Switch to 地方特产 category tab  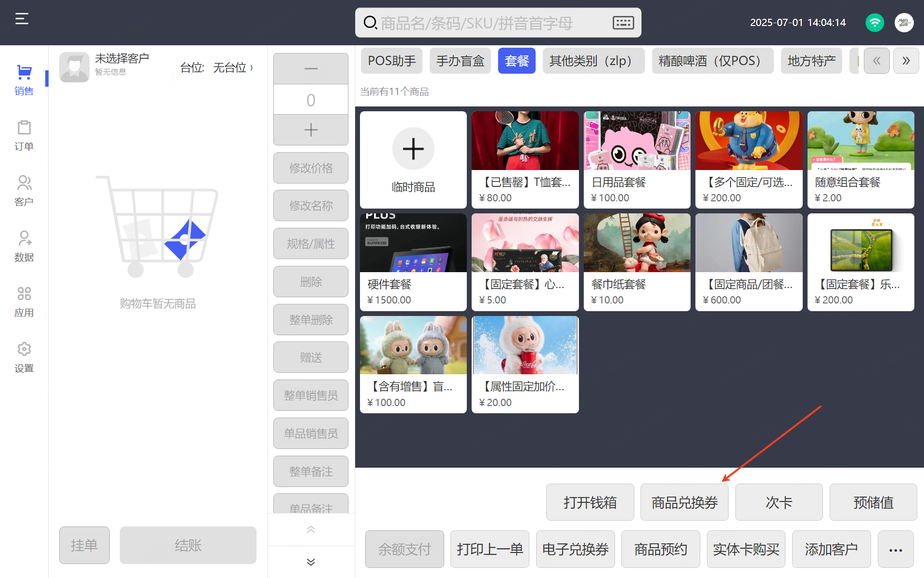tap(811, 61)
